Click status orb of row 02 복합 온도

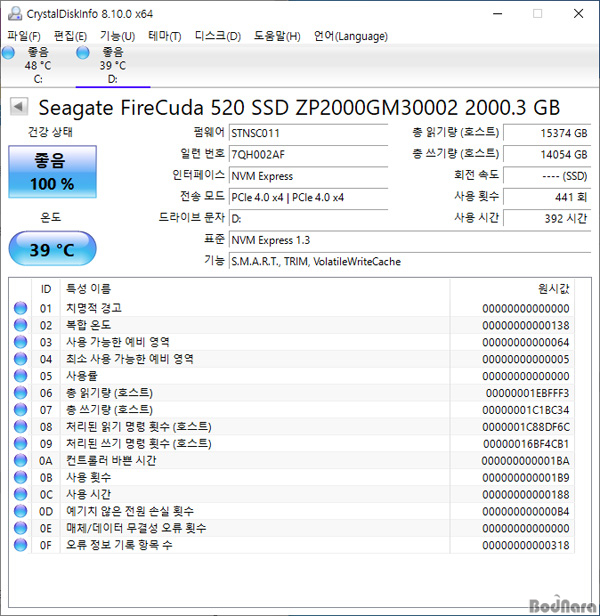tap(20, 325)
